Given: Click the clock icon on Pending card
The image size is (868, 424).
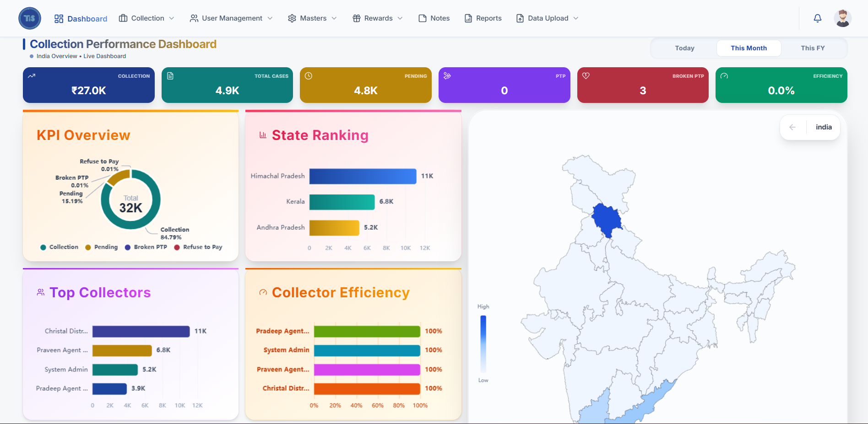Looking at the screenshot, I should click(x=309, y=76).
